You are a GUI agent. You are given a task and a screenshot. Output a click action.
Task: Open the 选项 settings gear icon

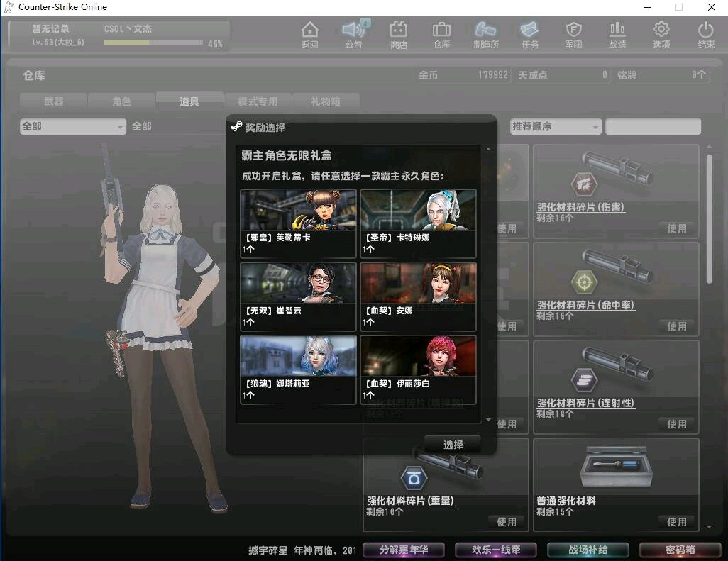661,35
